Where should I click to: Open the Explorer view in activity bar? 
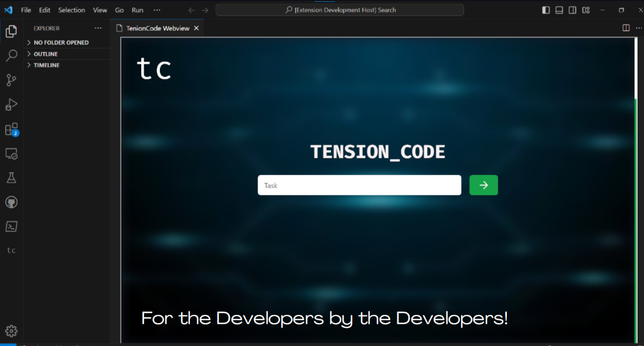tap(11, 32)
